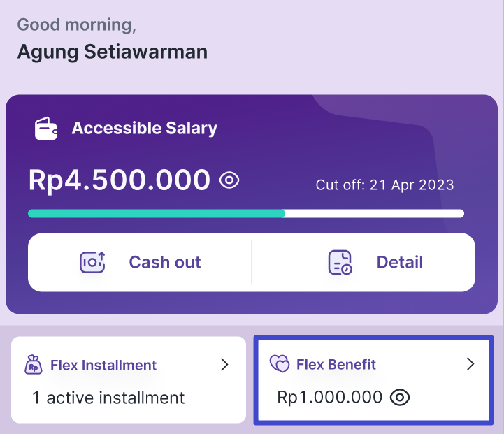Tap the '1 active installment' text
This screenshot has width=504, height=434.
[x=108, y=398]
